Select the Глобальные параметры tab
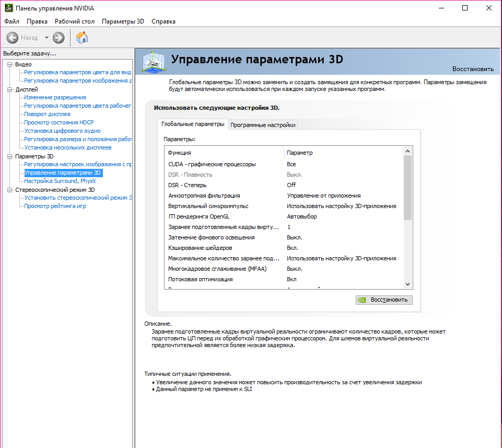The width and height of the screenshot is (502, 448). tap(193, 124)
